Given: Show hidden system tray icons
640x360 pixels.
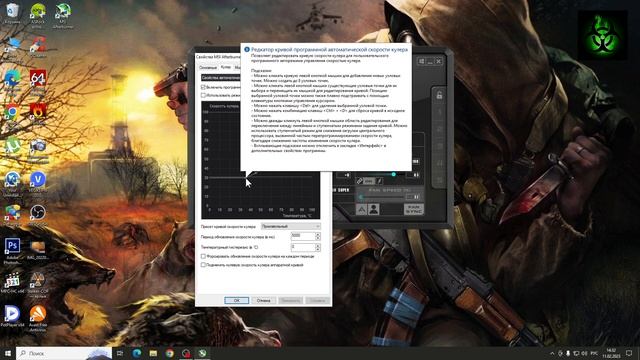Looking at the screenshot, I should coord(552,353).
